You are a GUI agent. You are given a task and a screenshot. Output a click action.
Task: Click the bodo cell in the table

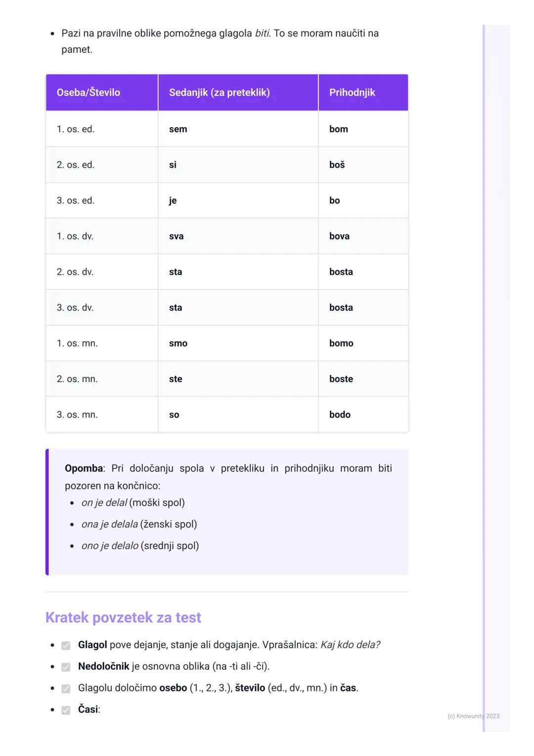pos(340,415)
